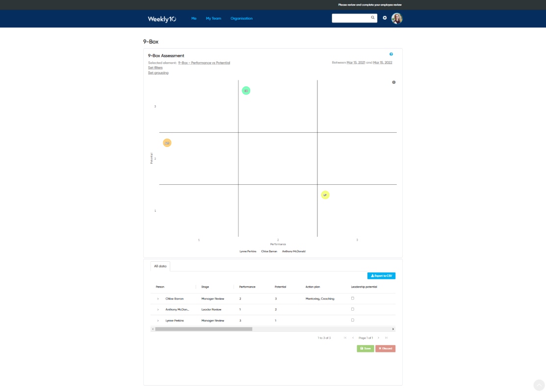Tick Leadership potential for Chloe Barron

[x=353, y=298]
